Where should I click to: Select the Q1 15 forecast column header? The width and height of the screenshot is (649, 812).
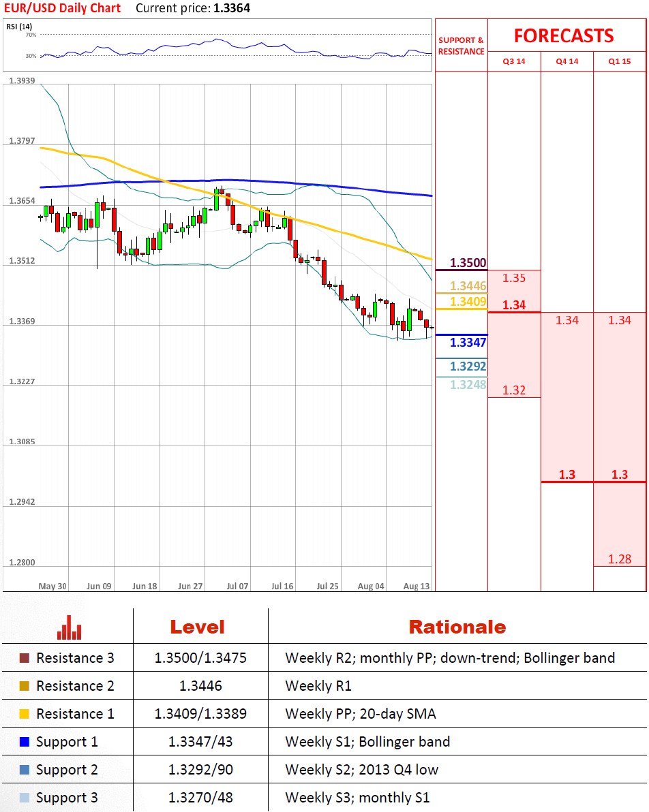coord(620,61)
